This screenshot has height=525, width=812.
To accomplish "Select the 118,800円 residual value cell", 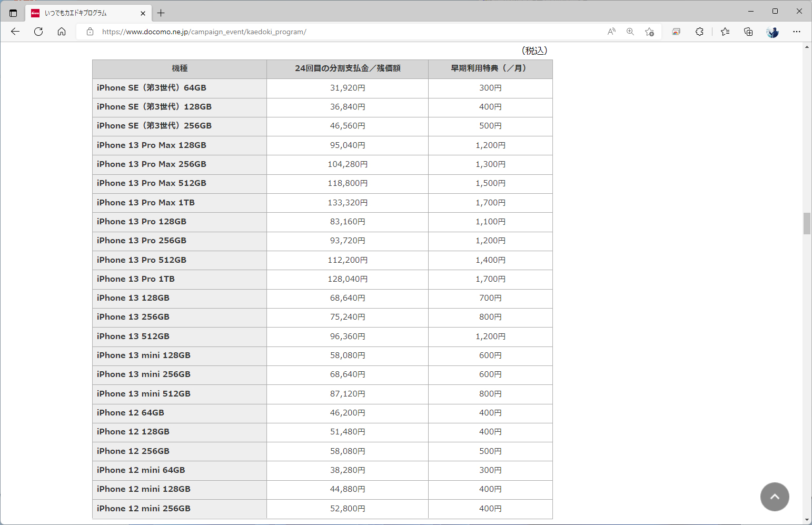I will [348, 183].
